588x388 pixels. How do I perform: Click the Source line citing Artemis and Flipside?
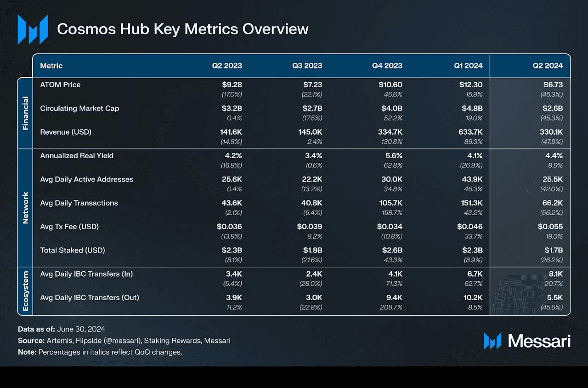tap(124, 341)
